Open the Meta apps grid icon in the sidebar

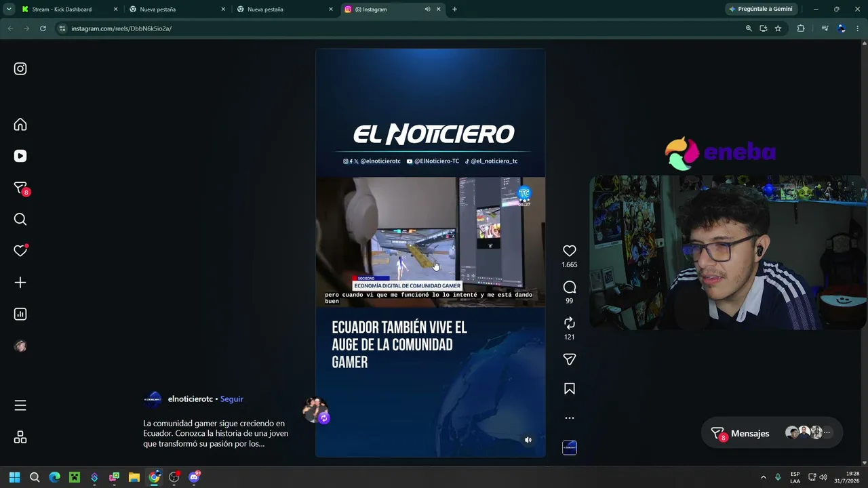click(x=20, y=437)
